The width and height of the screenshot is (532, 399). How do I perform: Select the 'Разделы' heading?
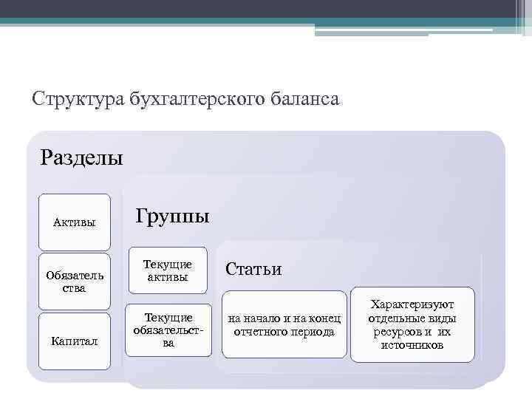pyautogui.click(x=81, y=158)
